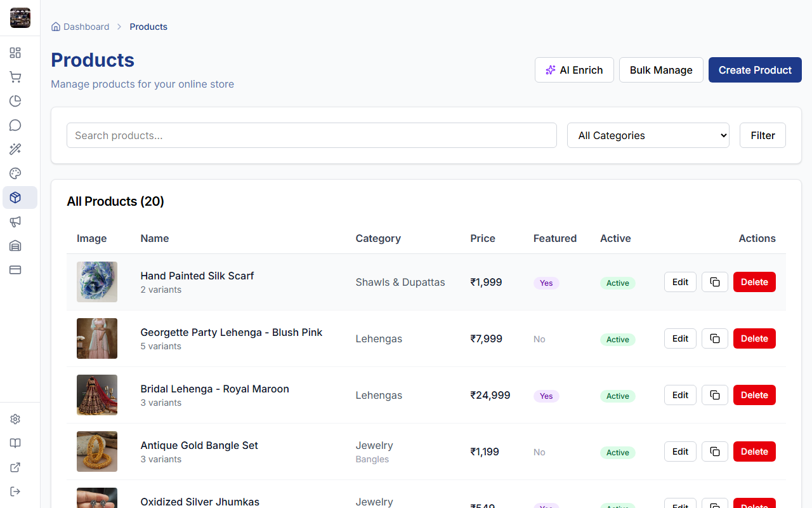Open Bulk Manage

click(x=660, y=70)
